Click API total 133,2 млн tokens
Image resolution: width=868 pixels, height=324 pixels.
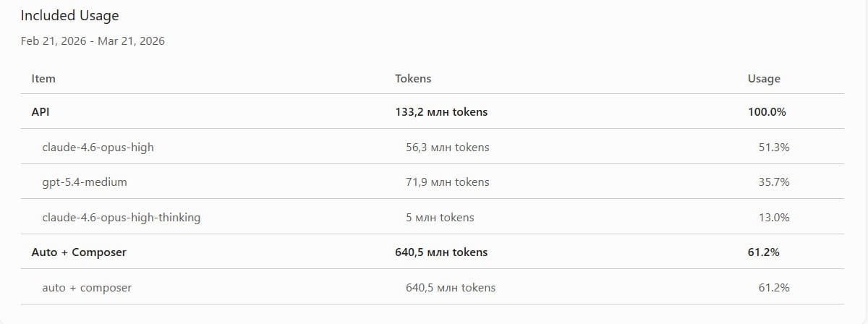pos(441,112)
